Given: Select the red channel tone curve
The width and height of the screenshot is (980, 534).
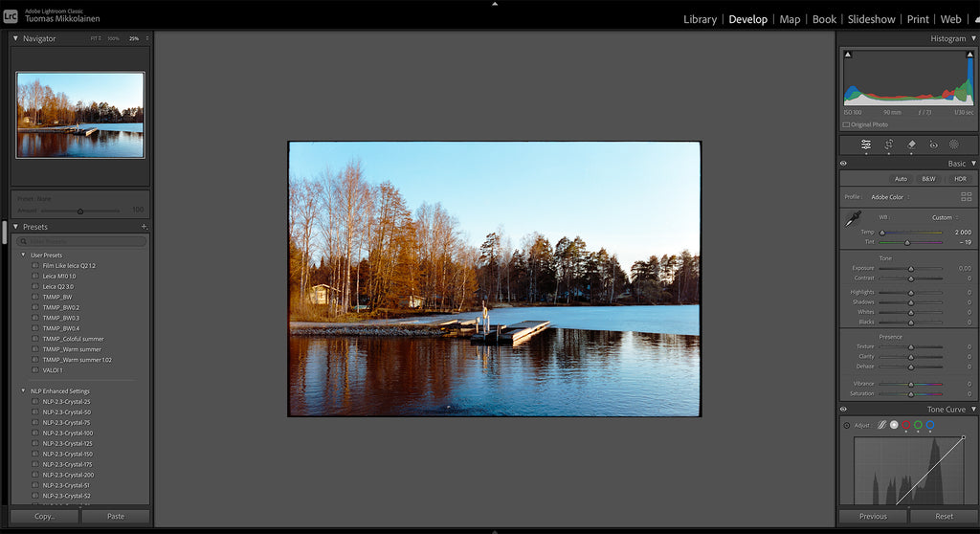Looking at the screenshot, I should tap(905, 425).
